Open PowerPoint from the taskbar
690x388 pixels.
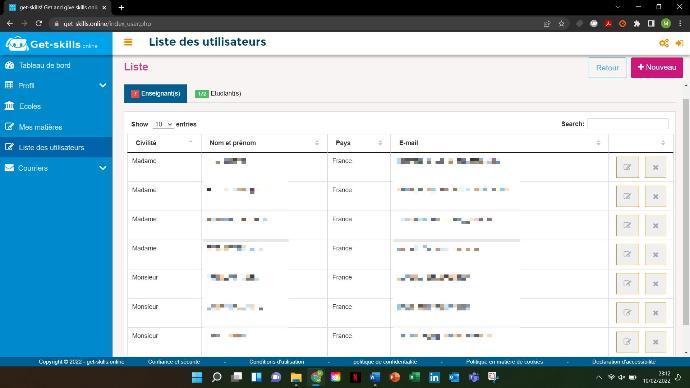395,377
